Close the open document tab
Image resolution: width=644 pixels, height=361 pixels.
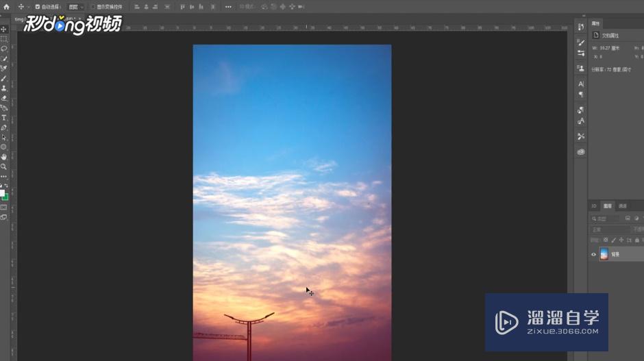80,19
